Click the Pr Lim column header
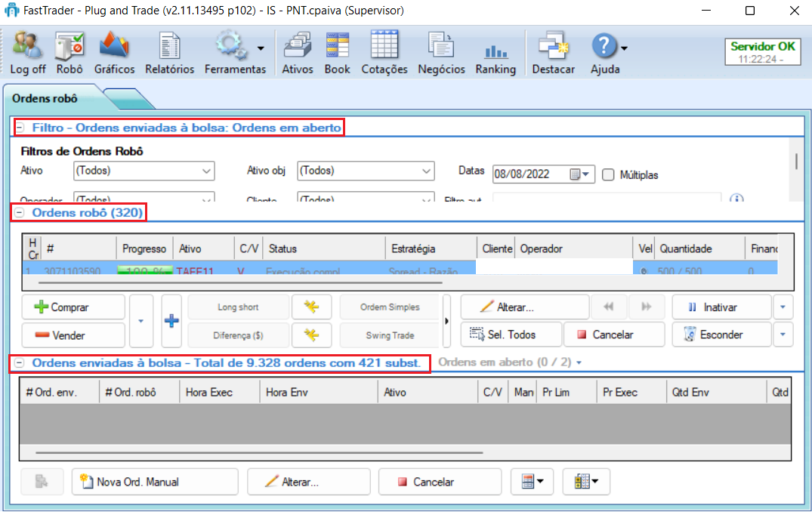The width and height of the screenshot is (812, 512). tap(567, 393)
